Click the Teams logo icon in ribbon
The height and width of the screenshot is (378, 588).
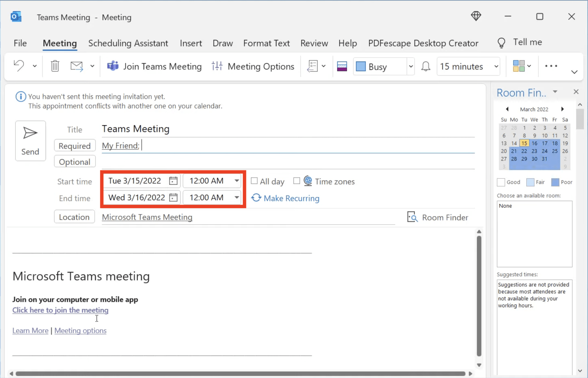tap(113, 66)
